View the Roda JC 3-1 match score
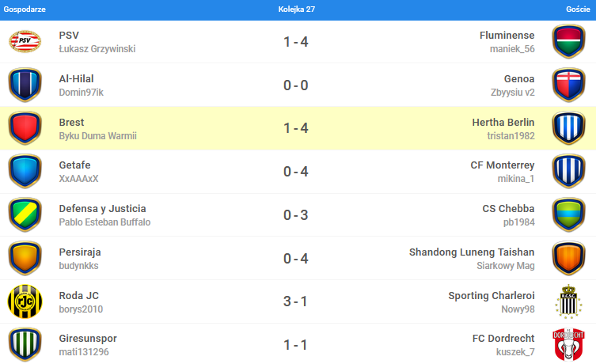596x364 pixels. (x=296, y=301)
